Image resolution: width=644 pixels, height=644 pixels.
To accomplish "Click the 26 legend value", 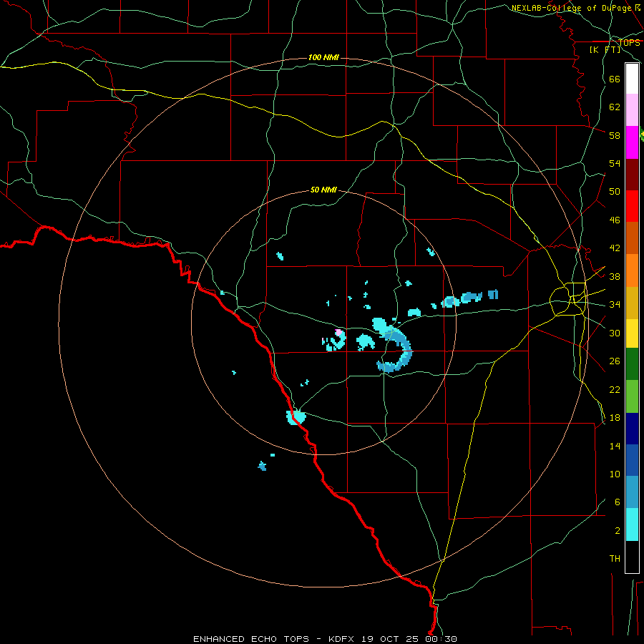I will (615, 361).
